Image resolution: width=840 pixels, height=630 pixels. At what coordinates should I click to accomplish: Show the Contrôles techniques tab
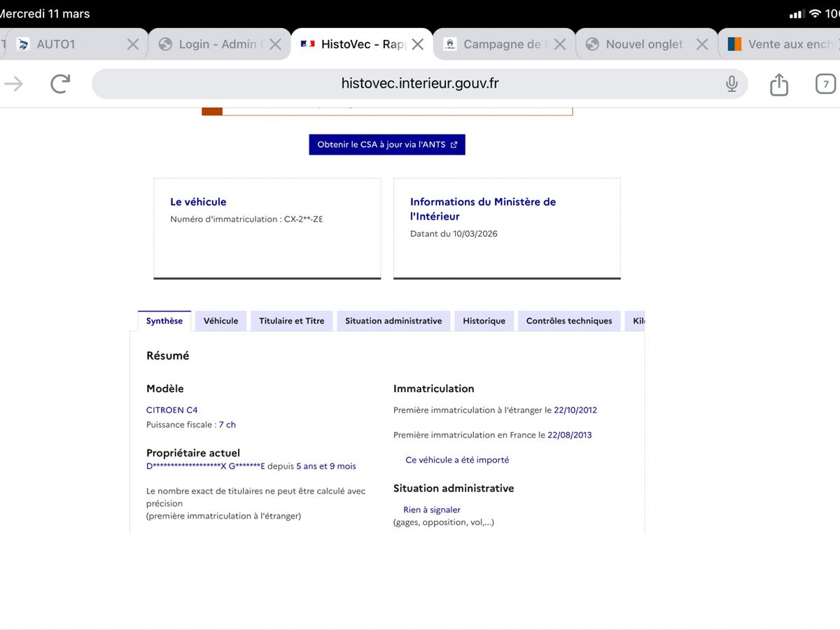click(x=568, y=321)
